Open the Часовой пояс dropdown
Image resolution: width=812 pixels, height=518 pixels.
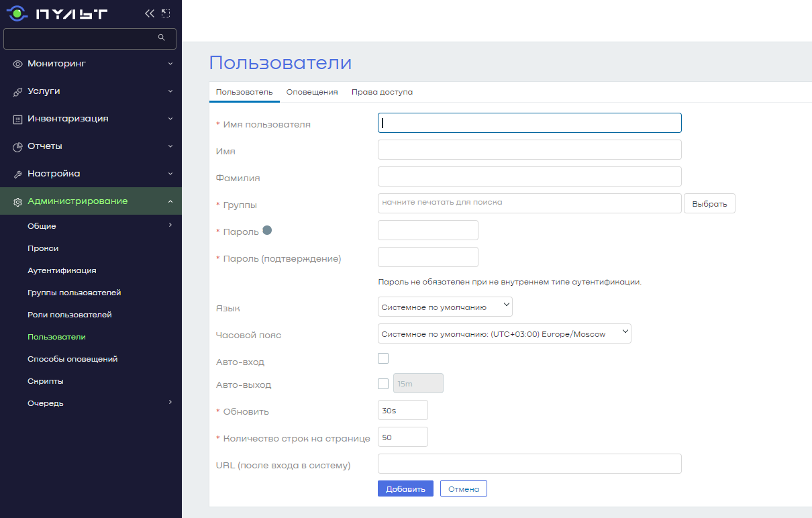click(504, 333)
